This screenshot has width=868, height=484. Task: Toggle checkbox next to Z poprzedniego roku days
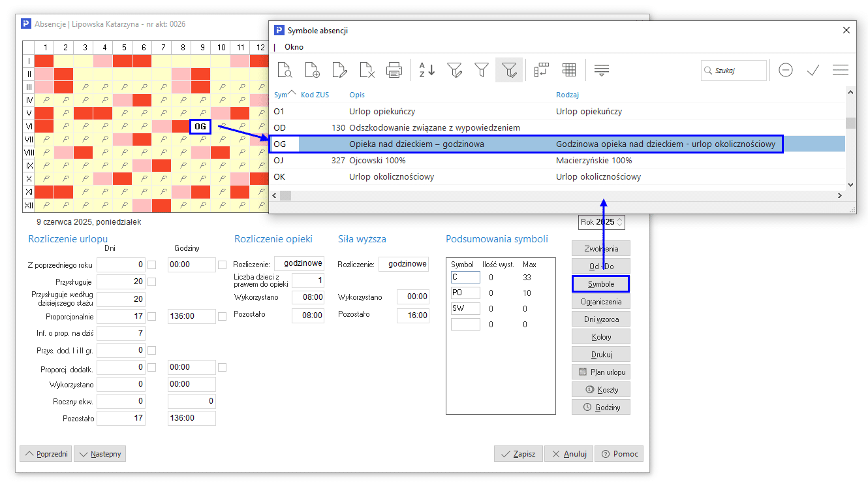click(x=152, y=265)
